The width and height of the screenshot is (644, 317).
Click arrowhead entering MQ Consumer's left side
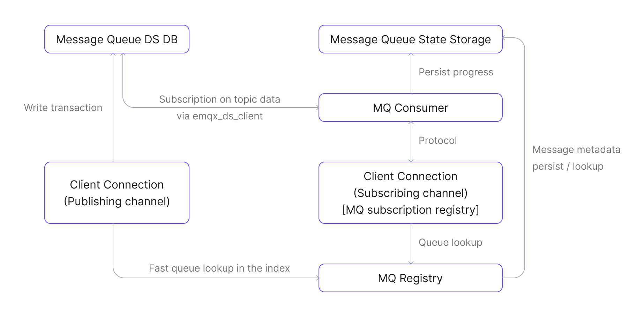point(317,108)
